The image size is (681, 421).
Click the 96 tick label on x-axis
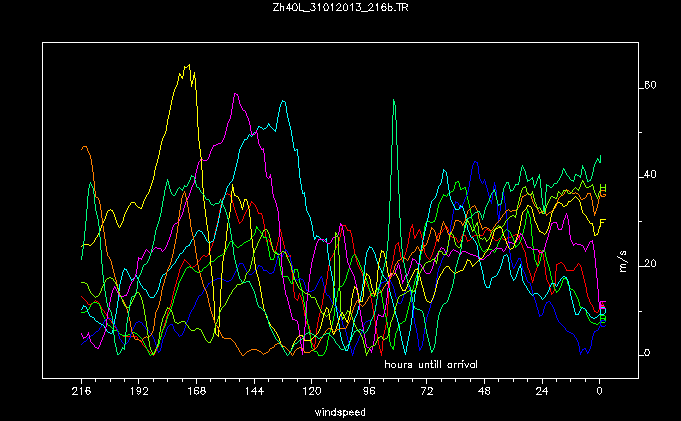(x=369, y=393)
